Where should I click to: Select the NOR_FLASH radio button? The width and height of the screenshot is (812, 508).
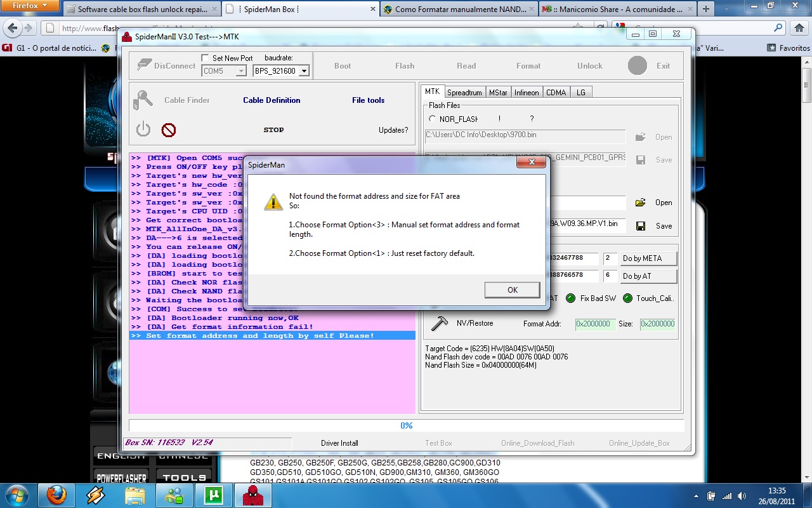433,119
